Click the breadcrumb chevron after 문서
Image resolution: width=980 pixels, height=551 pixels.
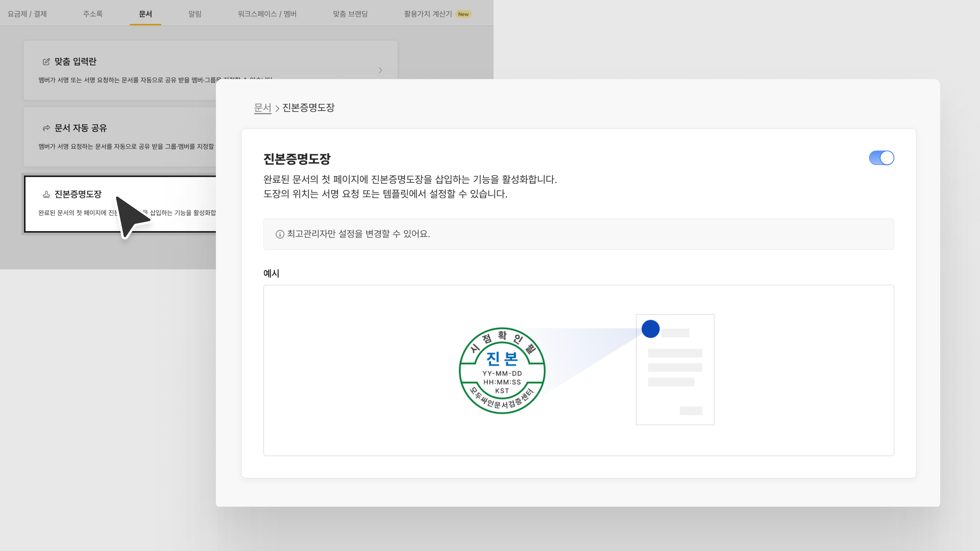click(277, 108)
